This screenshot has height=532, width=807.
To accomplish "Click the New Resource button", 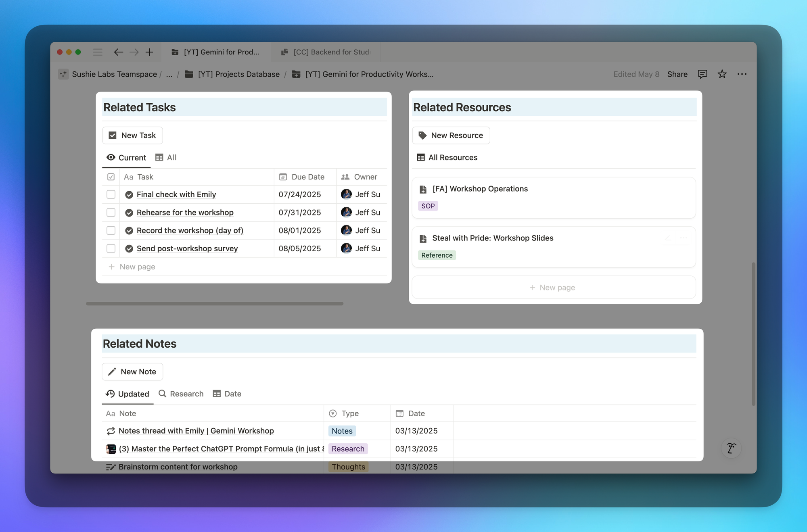I will pos(451,136).
